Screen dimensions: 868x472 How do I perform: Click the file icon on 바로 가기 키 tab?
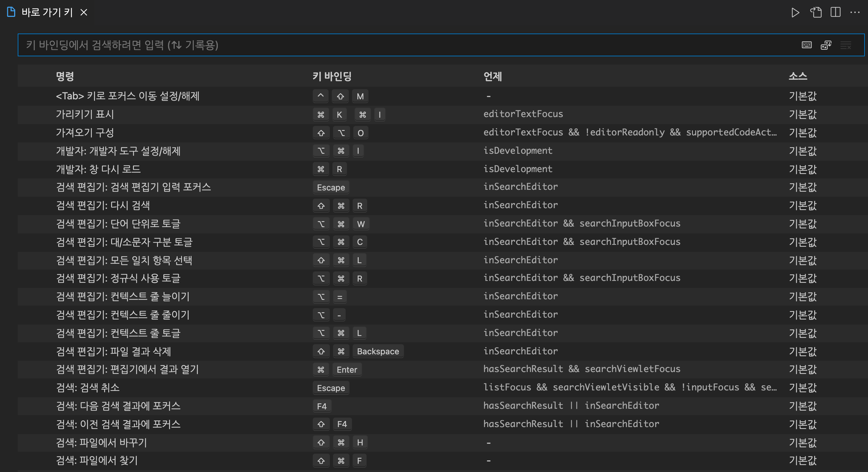point(11,12)
